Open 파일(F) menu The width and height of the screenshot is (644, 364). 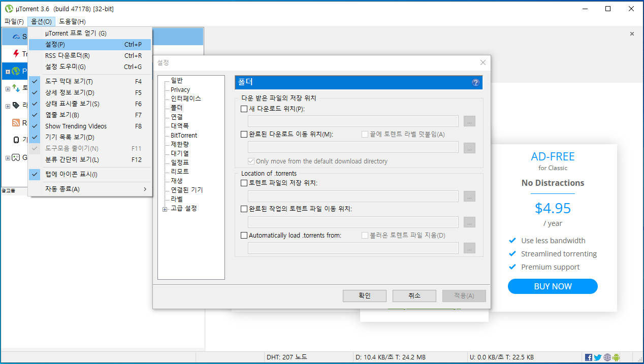pos(14,21)
